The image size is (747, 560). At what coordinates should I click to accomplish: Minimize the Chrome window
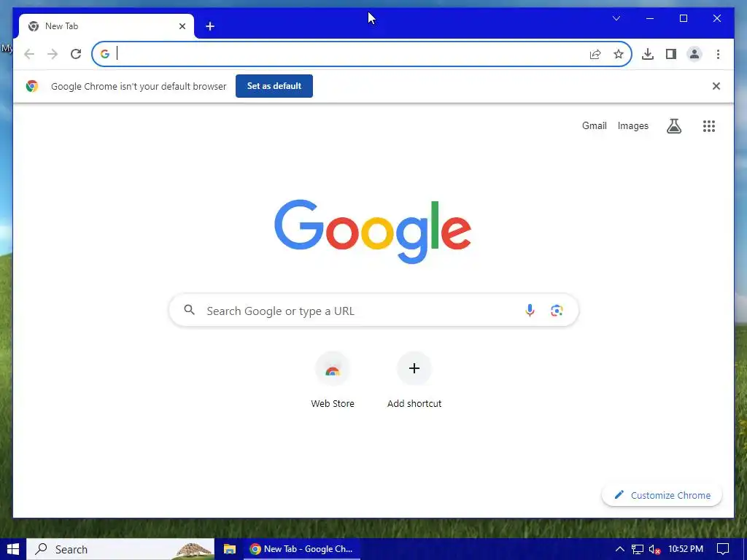click(650, 18)
